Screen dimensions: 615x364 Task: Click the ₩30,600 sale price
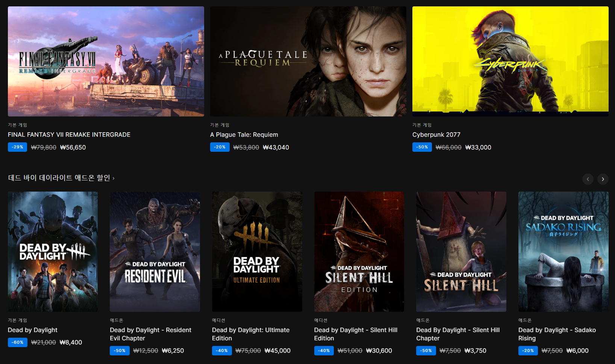point(379,350)
